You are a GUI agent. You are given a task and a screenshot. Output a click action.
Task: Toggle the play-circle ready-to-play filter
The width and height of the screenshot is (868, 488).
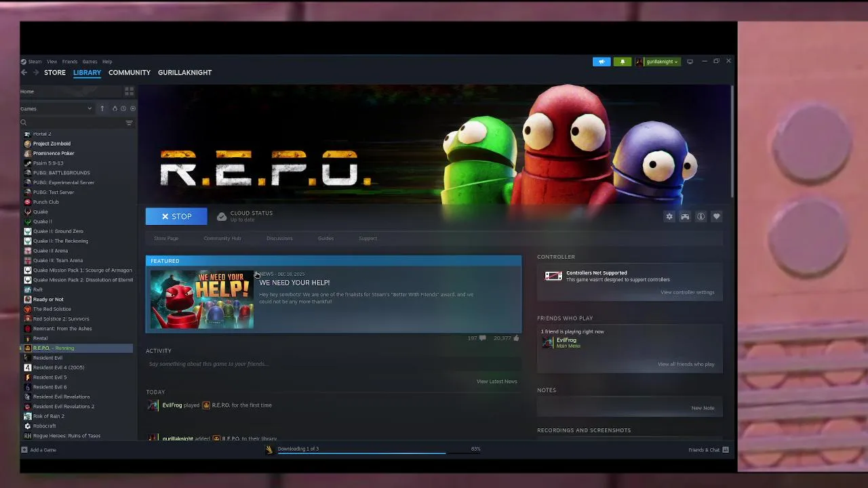click(133, 108)
